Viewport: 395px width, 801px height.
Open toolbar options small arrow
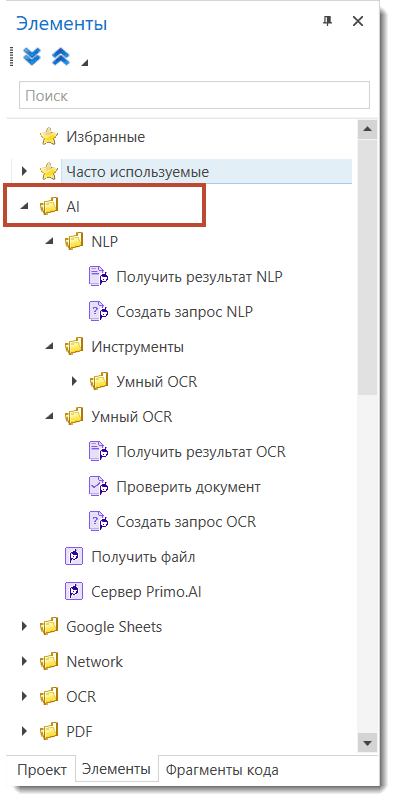[x=84, y=62]
